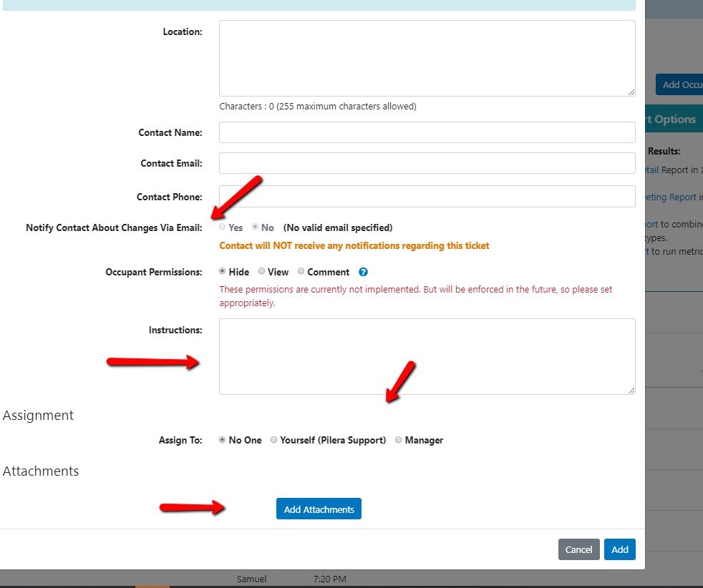Open the Occupant Permissions help icon
This screenshot has width=703, height=588.
[363, 272]
